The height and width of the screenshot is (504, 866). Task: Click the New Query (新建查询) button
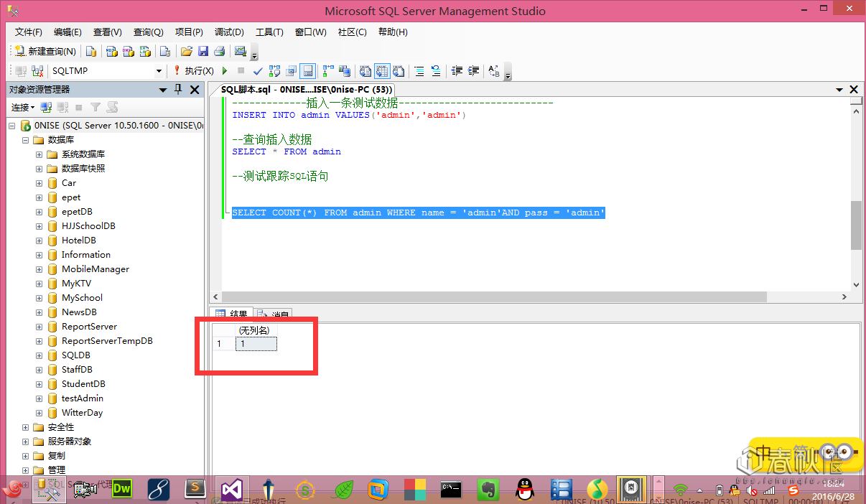(45, 52)
